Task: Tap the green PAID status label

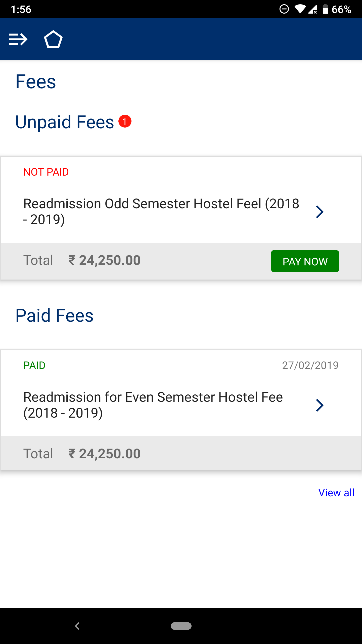Action: [x=34, y=366]
